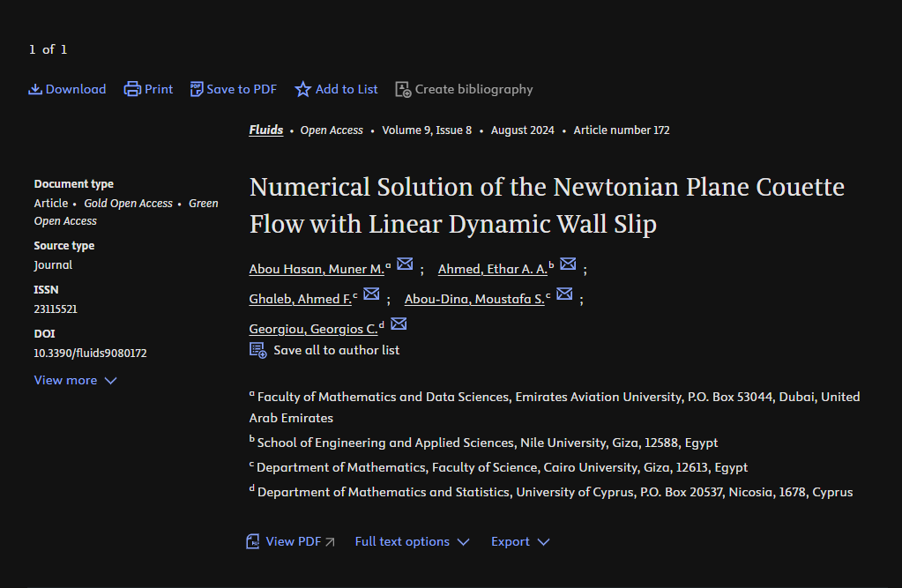Email author Georgiou, Georgios C. envelope icon
This screenshot has height=588, width=902.
399,324
